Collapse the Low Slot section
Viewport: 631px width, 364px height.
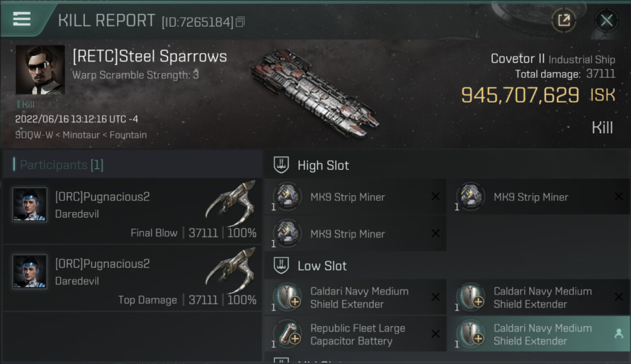282,265
